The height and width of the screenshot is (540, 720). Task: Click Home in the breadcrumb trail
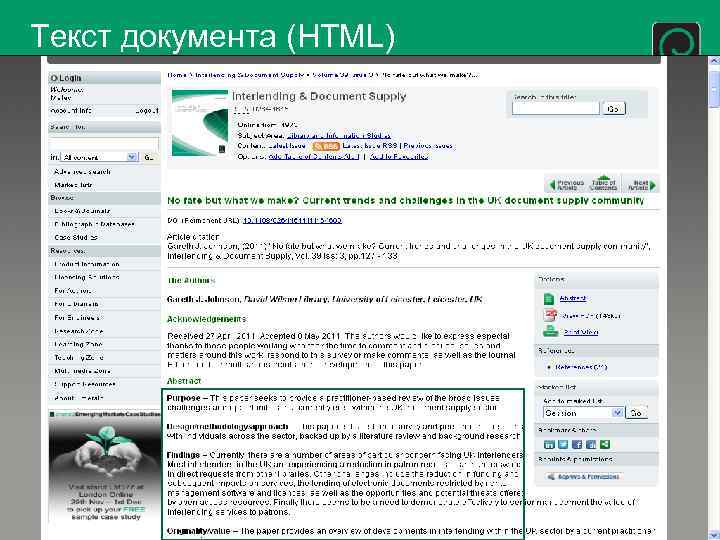(x=177, y=75)
